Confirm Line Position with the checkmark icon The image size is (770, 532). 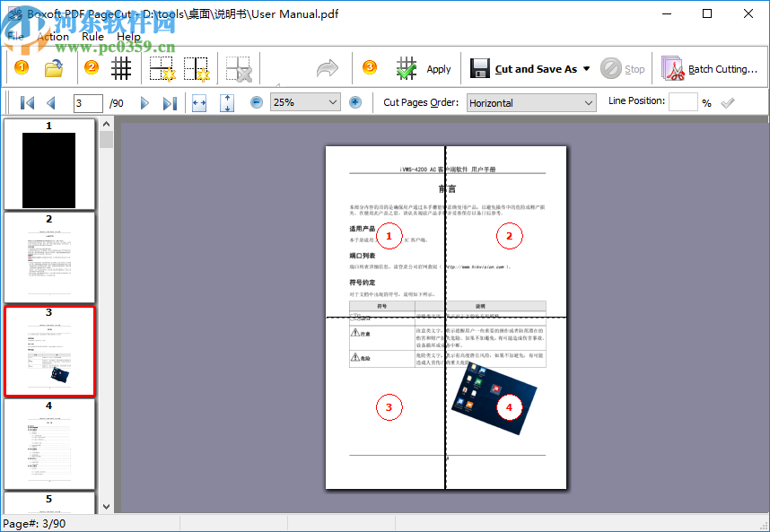point(728,102)
